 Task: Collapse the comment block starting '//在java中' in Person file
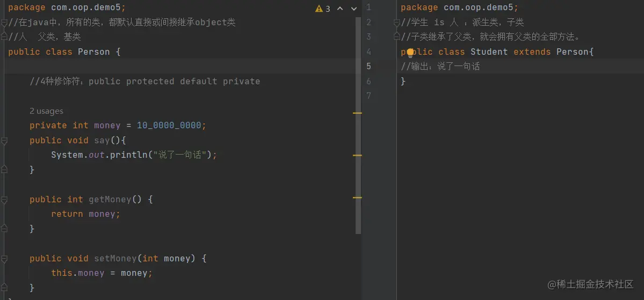(4, 22)
